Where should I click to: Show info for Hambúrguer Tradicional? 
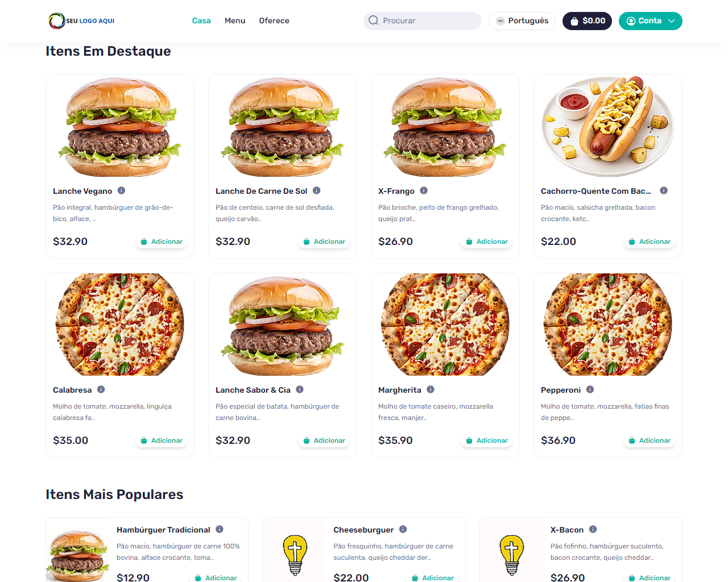tap(220, 529)
